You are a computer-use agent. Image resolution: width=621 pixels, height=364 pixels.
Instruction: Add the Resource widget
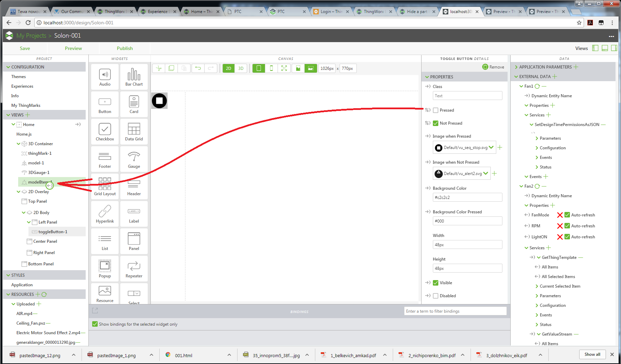[x=105, y=294]
